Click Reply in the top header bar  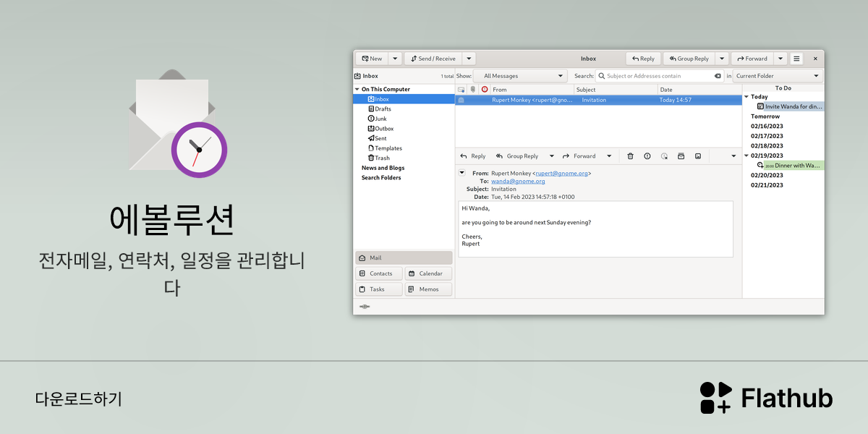(643, 59)
